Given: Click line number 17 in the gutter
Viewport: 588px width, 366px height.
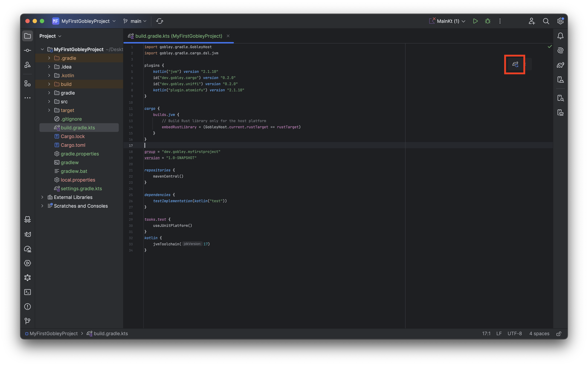Looking at the screenshot, I should [x=131, y=145].
